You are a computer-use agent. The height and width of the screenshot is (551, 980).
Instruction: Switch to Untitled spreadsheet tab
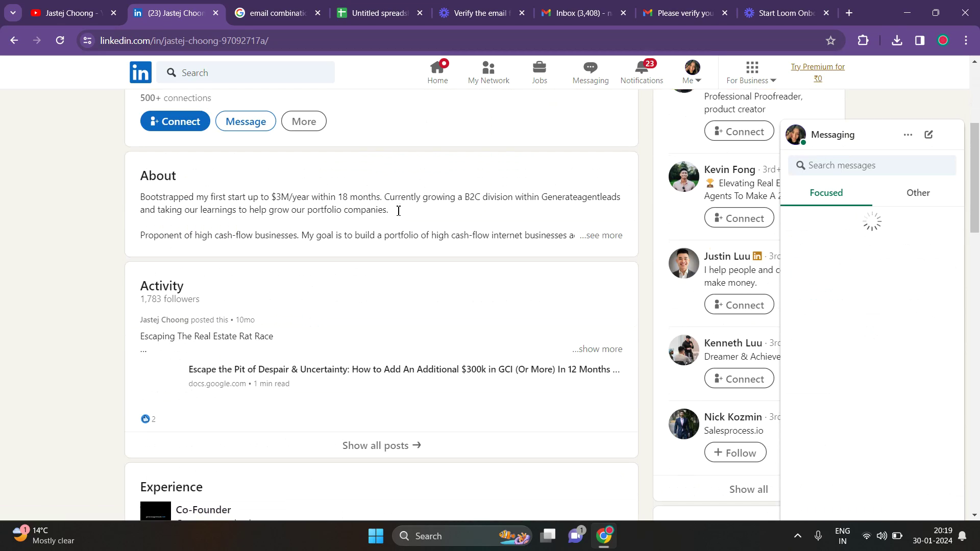click(380, 13)
